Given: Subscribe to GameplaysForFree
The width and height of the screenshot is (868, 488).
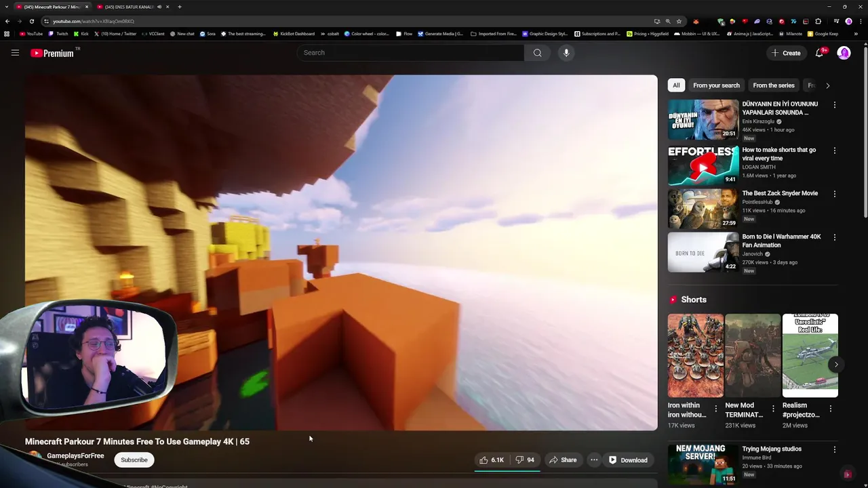Looking at the screenshot, I should pyautogui.click(x=134, y=460).
